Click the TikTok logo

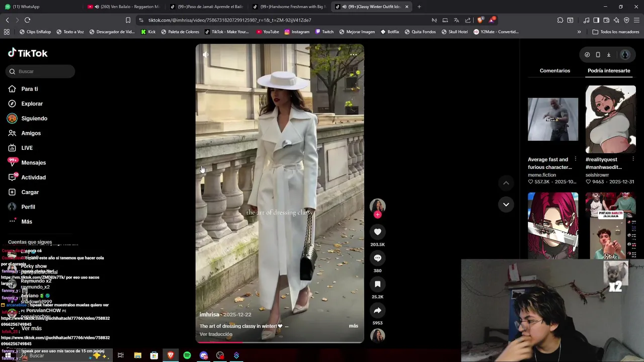pos(28,53)
